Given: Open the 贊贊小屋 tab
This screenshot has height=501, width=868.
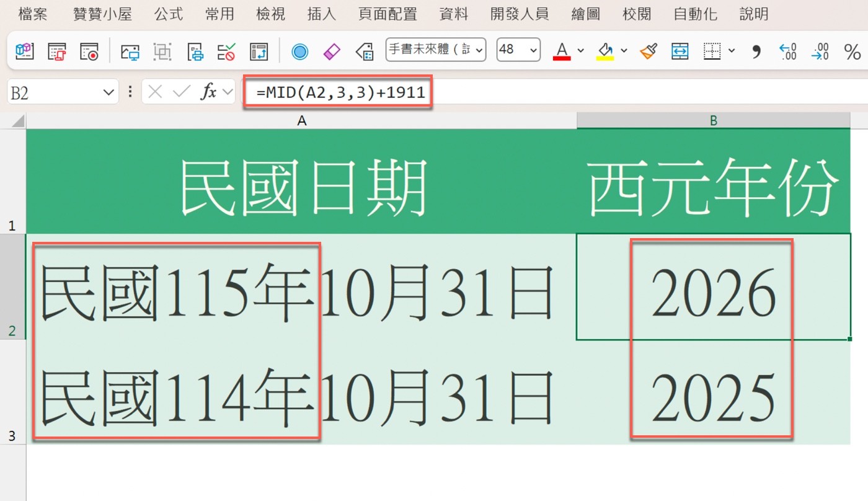Looking at the screenshot, I should [102, 14].
